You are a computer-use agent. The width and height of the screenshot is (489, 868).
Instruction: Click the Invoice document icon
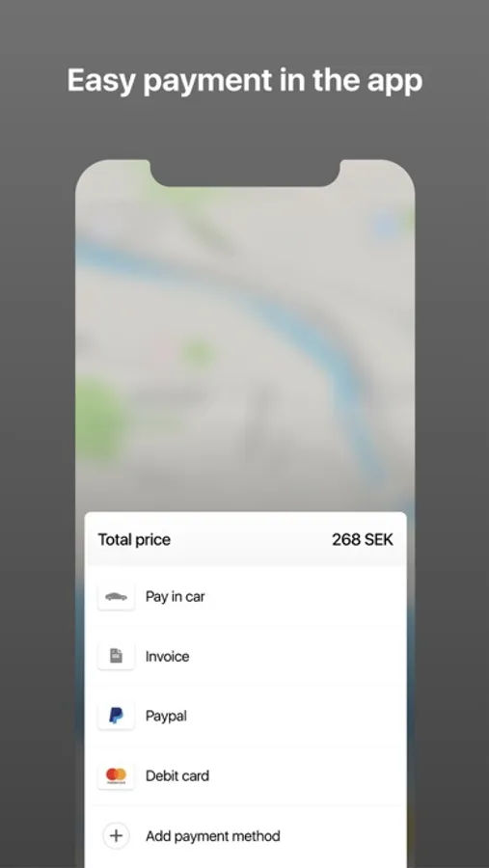[116, 657]
